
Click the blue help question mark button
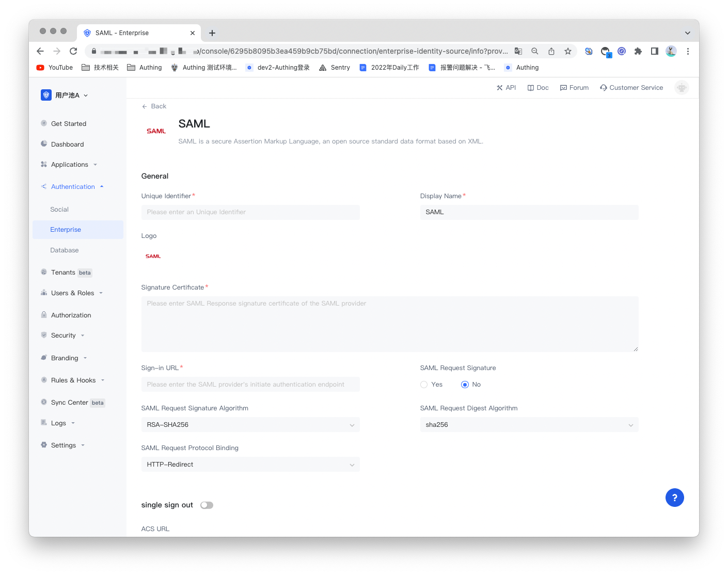click(x=674, y=498)
